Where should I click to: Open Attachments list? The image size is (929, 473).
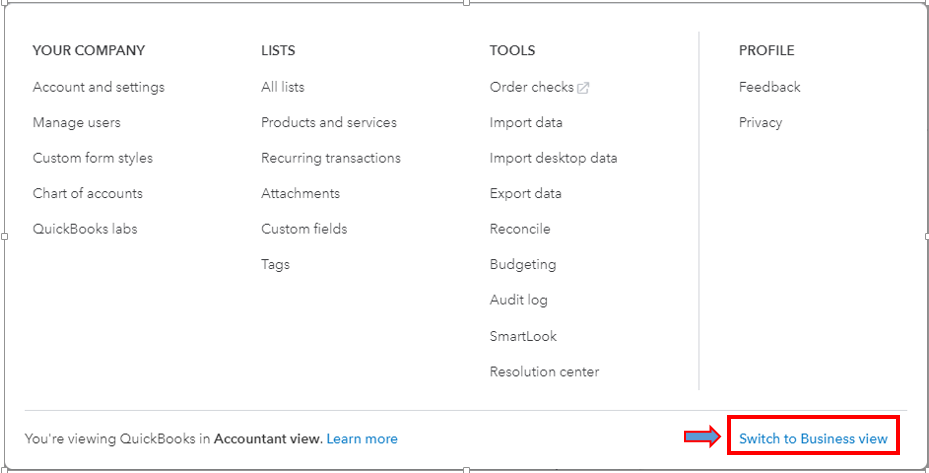pos(300,193)
